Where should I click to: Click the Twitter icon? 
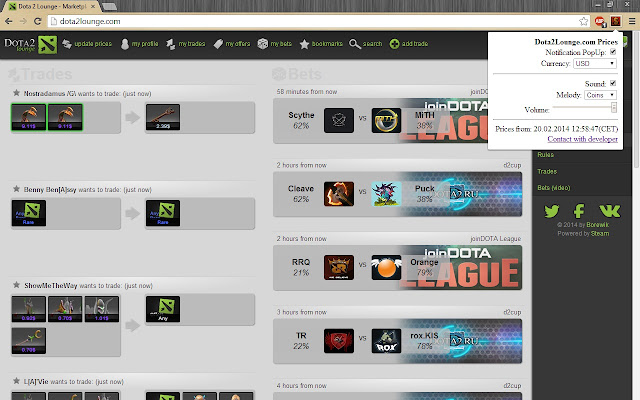[552, 211]
